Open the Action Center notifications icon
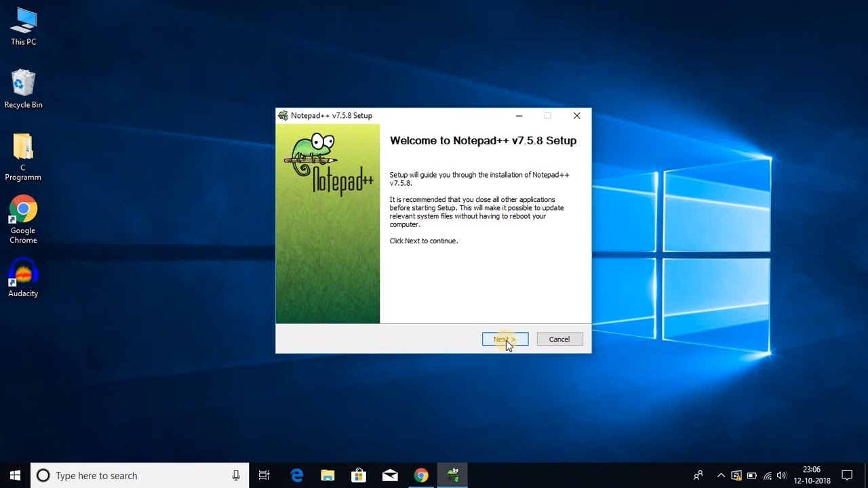This screenshot has height=488, width=868. coord(847,476)
